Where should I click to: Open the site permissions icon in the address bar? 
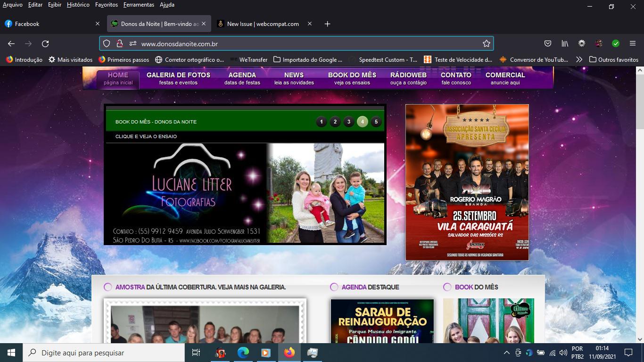(x=132, y=43)
